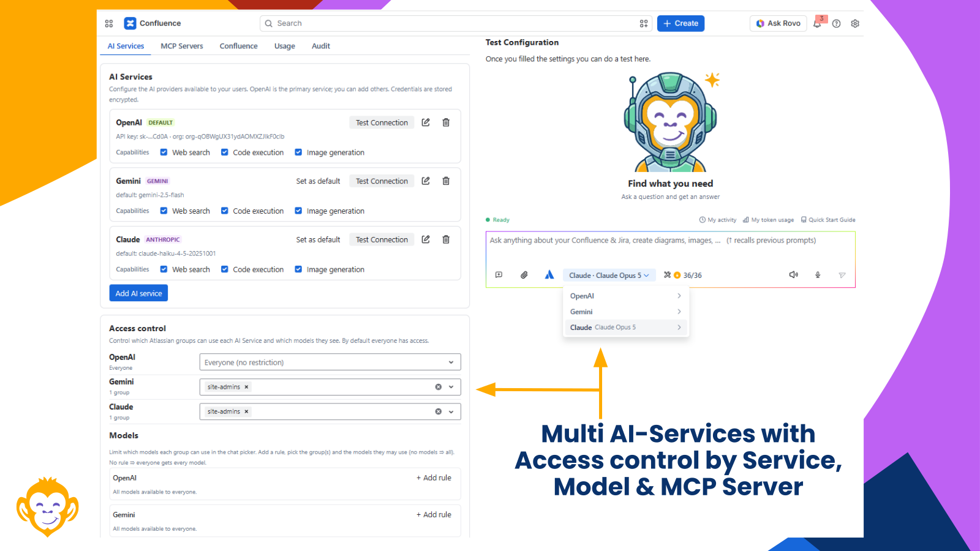This screenshot has height=551, width=980.
Task: Toggle OpenAI Code execution checkbox
Action: [x=225, y=152]
